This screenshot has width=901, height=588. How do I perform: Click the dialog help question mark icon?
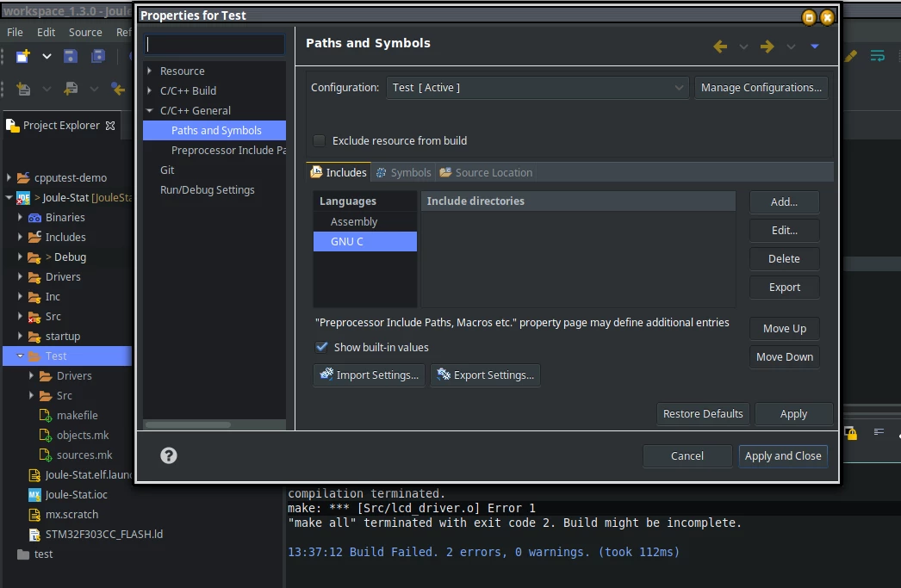click(x=168, y=455)
